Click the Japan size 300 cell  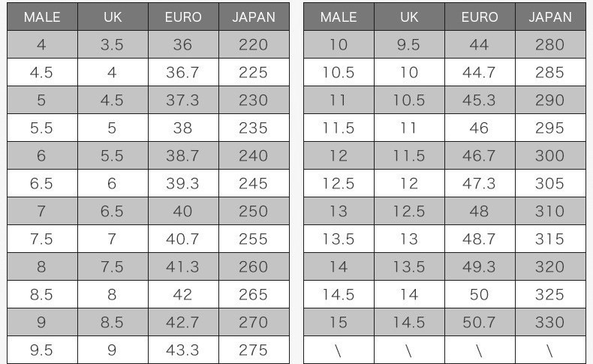pos(549,156)
